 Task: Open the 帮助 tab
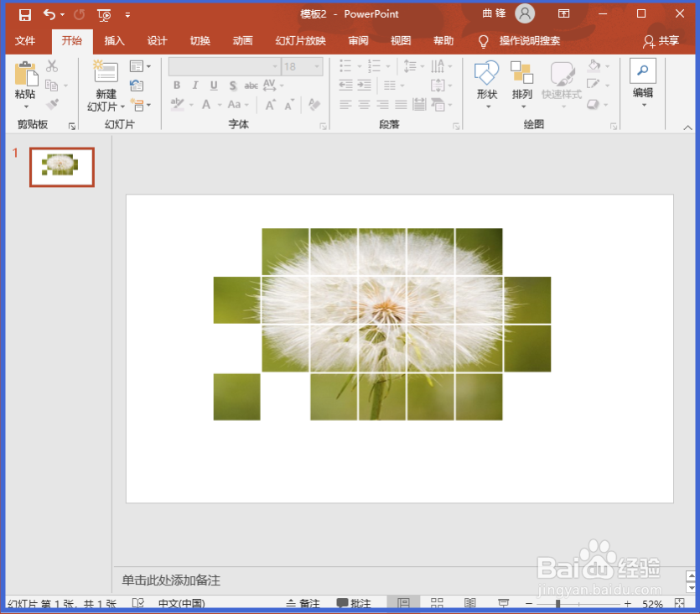443,41
